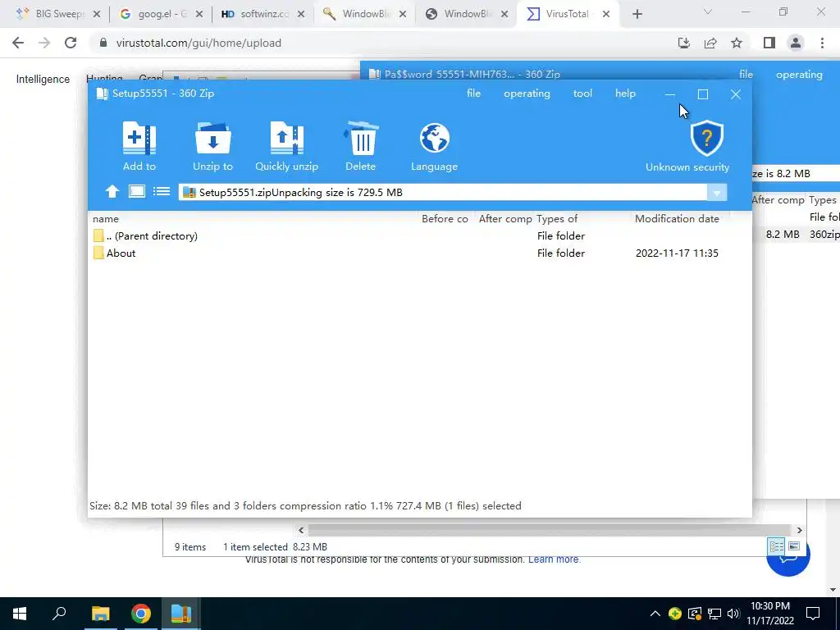The image size is (840, 630).
Task: Open the tool menu
Action: pos(582,94)
